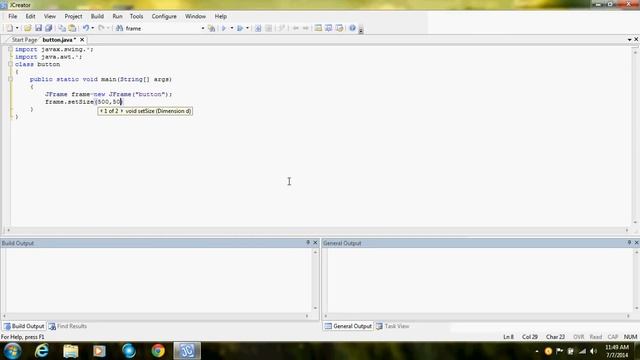Click the output window toolbar icon
Viewport: 640px width, 360px height.
click(329, 28)
